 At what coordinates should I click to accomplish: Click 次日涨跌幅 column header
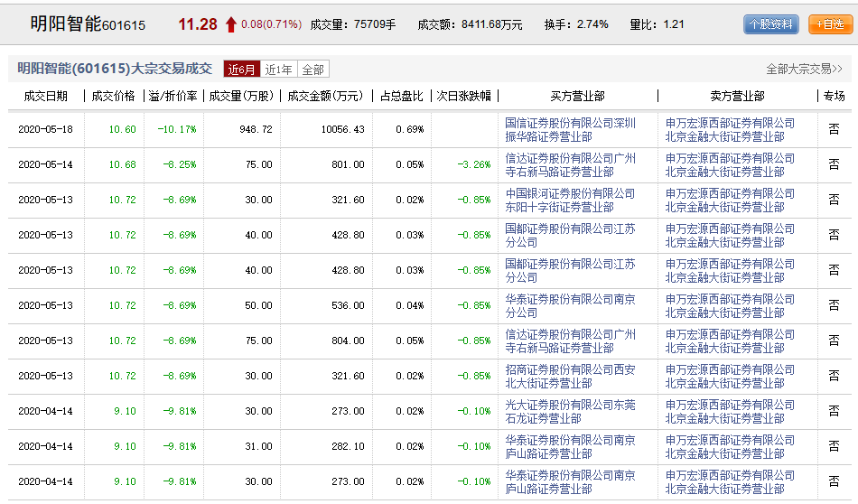[464, 97]
